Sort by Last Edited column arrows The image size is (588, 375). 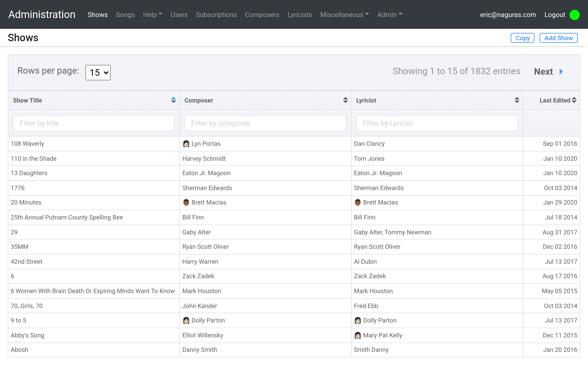(574, 100)
